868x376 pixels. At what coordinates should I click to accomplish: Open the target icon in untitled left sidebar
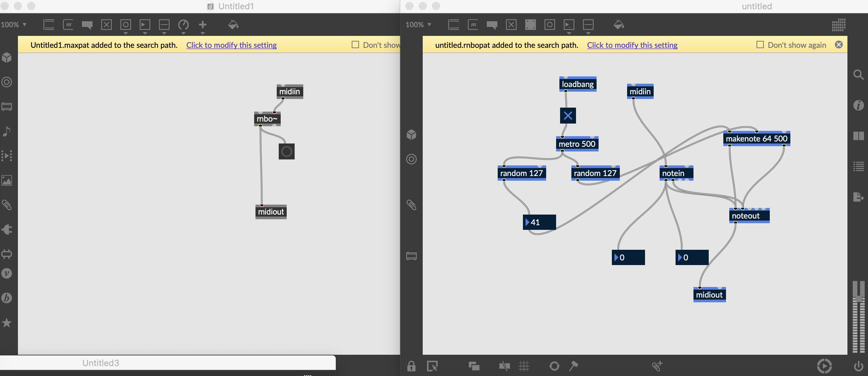click(x=411, y=159)
